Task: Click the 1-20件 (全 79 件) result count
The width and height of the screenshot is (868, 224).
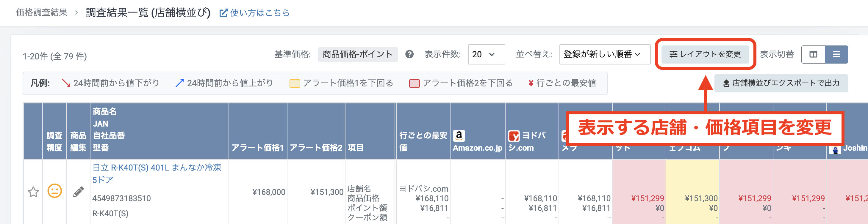Action: click(x=54, y=56)
